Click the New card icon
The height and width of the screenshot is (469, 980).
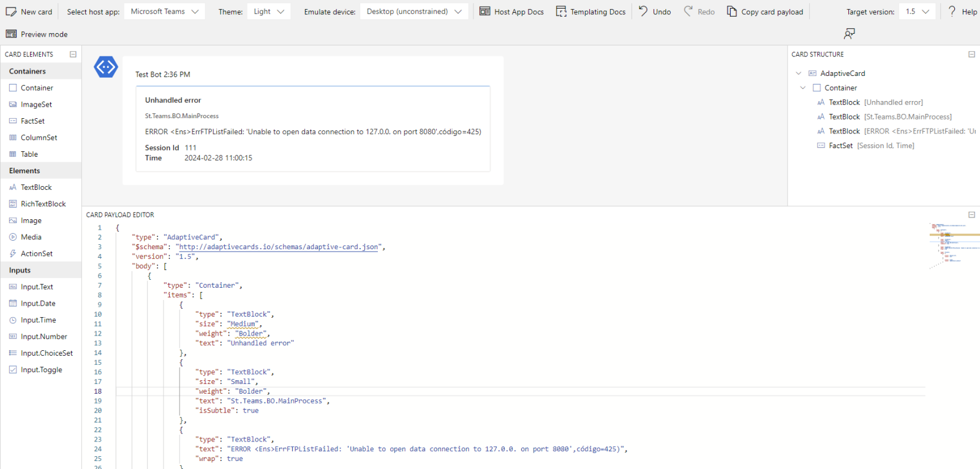point(11,12)
